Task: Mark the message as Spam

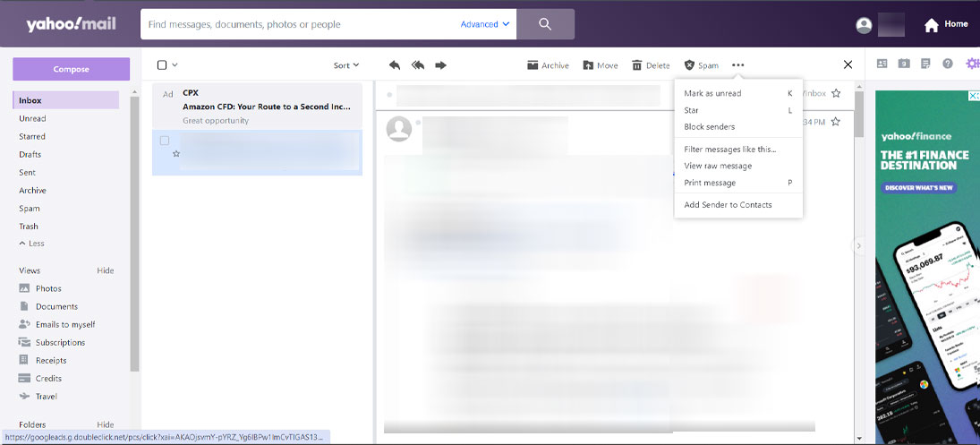Action: click(701, 65)
